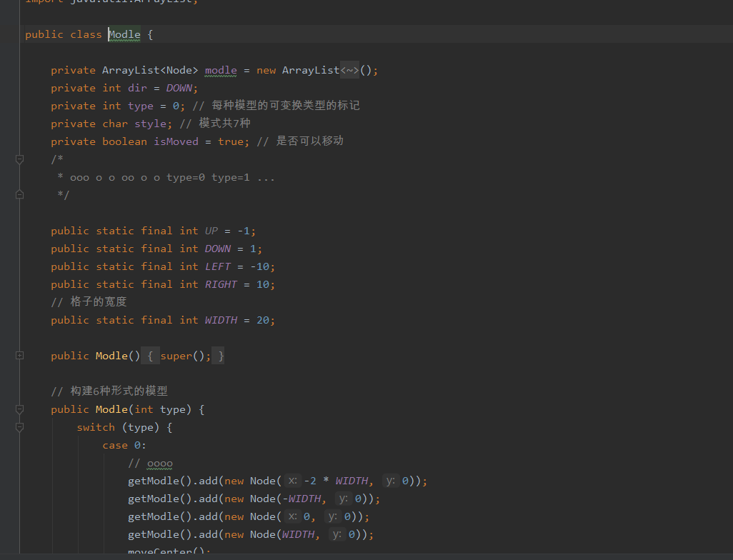Click the UP constant declaration

pos(211,231)
